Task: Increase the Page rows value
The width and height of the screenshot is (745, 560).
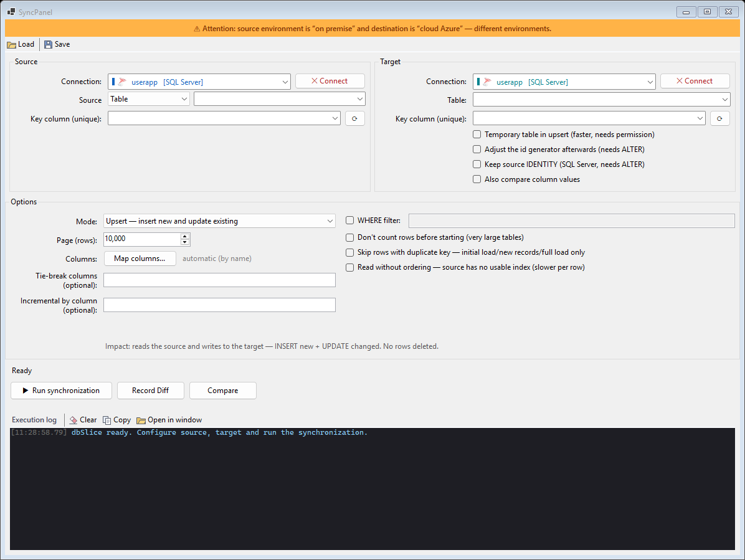Action: (x=185, y=236)
